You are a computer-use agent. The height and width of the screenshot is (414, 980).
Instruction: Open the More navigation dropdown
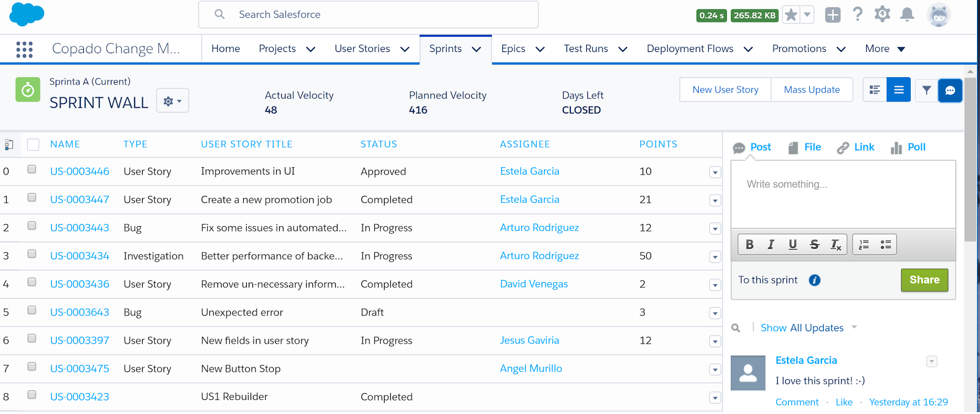pos(884,49)
